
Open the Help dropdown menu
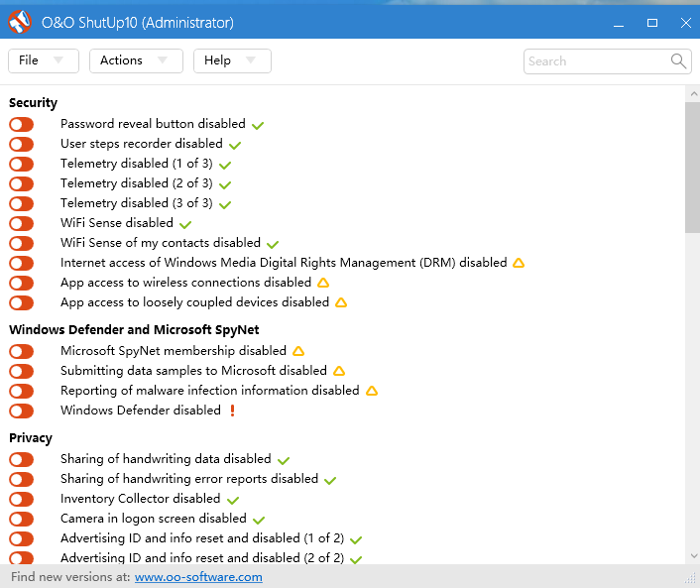[231, 60]
